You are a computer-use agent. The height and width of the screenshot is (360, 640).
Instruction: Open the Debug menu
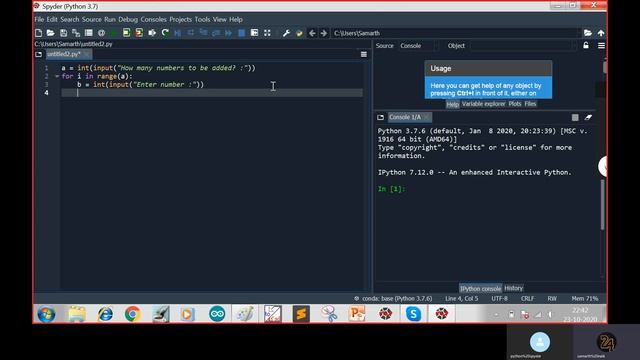pos(128,19)
